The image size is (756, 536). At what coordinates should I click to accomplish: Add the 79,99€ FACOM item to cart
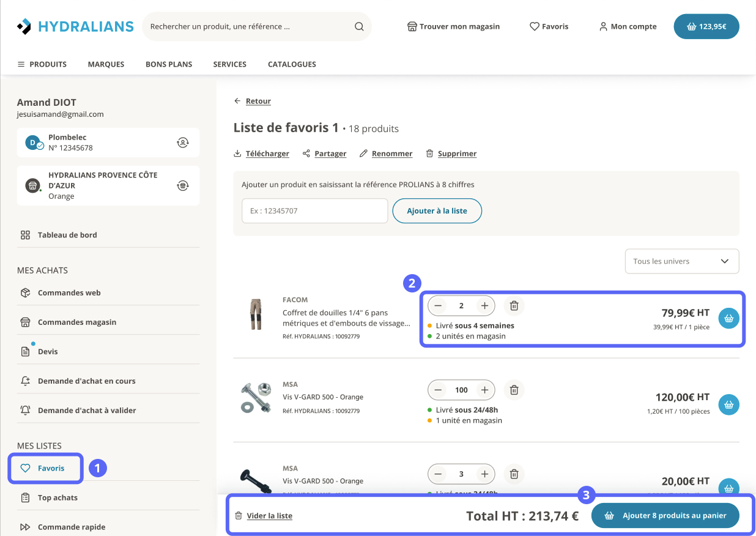click(x=728, y=318)
